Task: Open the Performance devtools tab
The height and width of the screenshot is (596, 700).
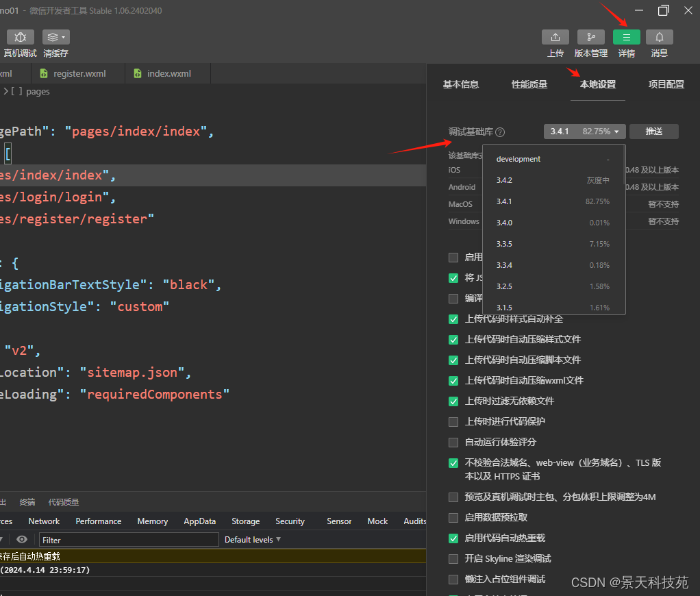Action: click(98, 521)
